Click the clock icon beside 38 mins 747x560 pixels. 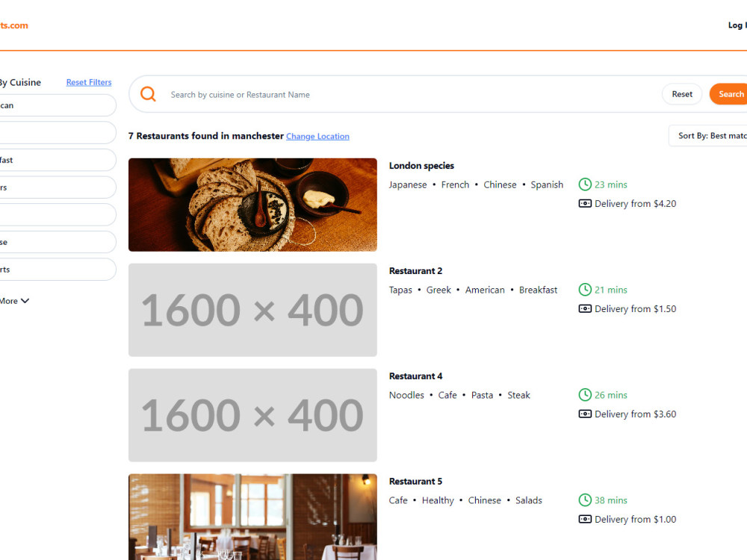(585, 500)
